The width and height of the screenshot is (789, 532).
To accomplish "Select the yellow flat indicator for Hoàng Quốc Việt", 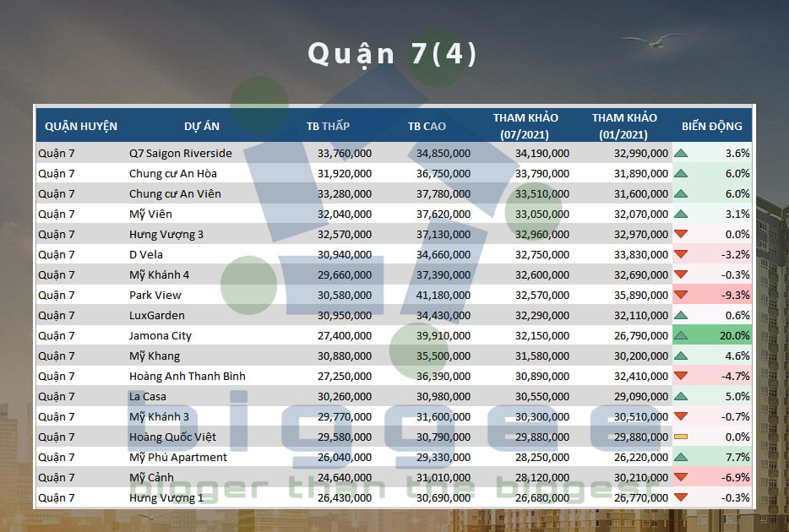I will tap(681, 437).
